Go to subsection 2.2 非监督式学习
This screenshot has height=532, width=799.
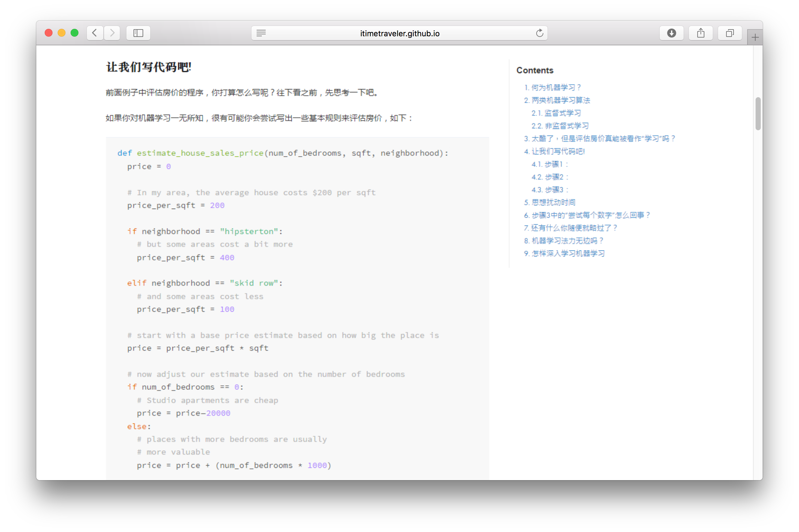point(560,126)
